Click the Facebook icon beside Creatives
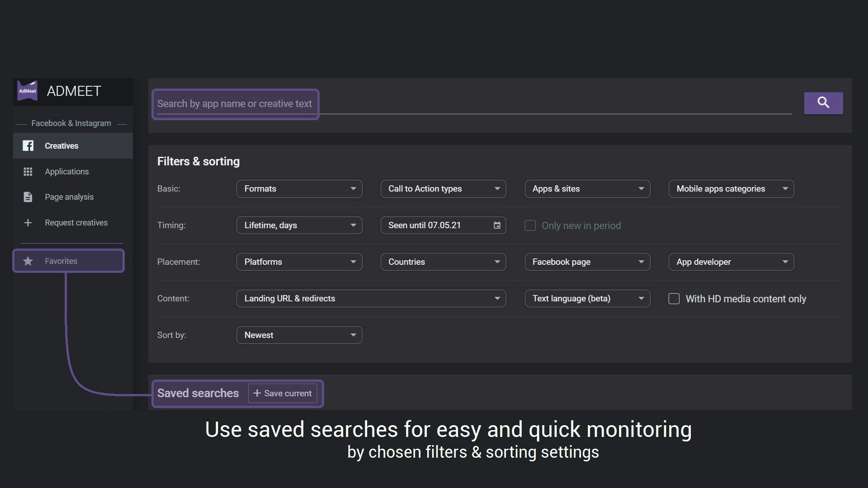This screenshot has height=488, width=868. pos(28,145)
